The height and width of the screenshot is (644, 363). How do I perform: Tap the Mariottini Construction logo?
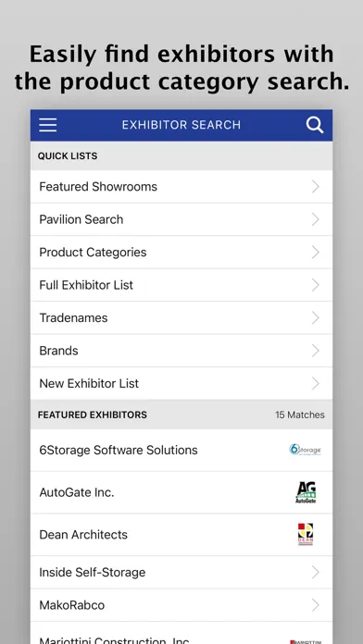[305, 640]
